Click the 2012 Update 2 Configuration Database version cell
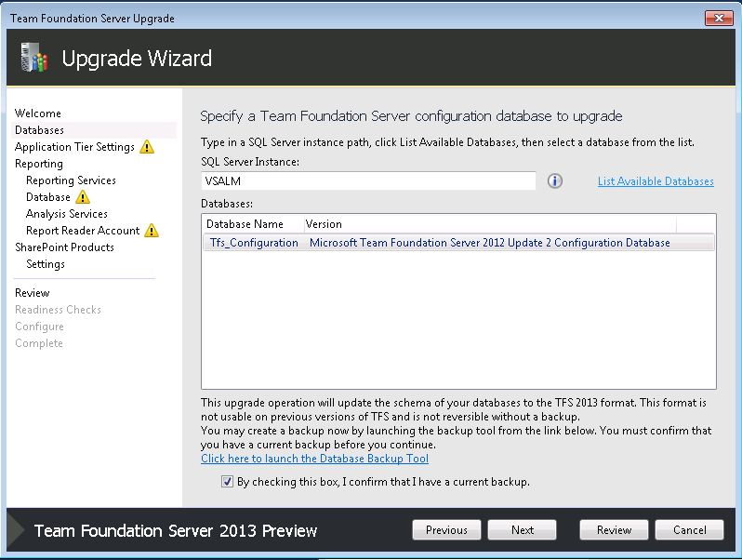 pos(490,243)
